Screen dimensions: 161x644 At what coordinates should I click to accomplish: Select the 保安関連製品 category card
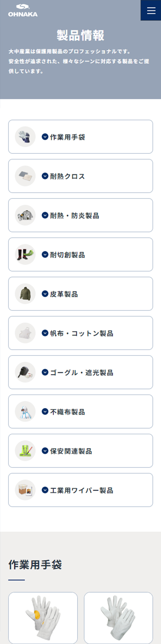(80, 451)
